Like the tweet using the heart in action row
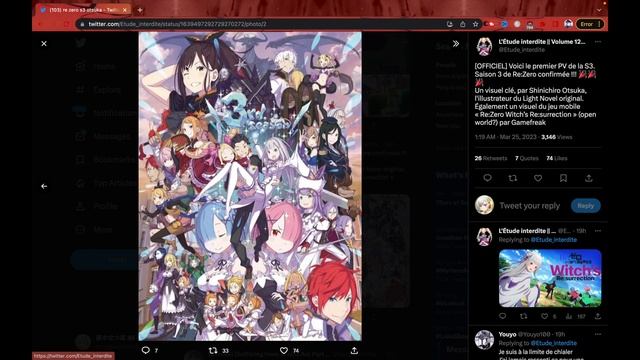 pos(538,178)
